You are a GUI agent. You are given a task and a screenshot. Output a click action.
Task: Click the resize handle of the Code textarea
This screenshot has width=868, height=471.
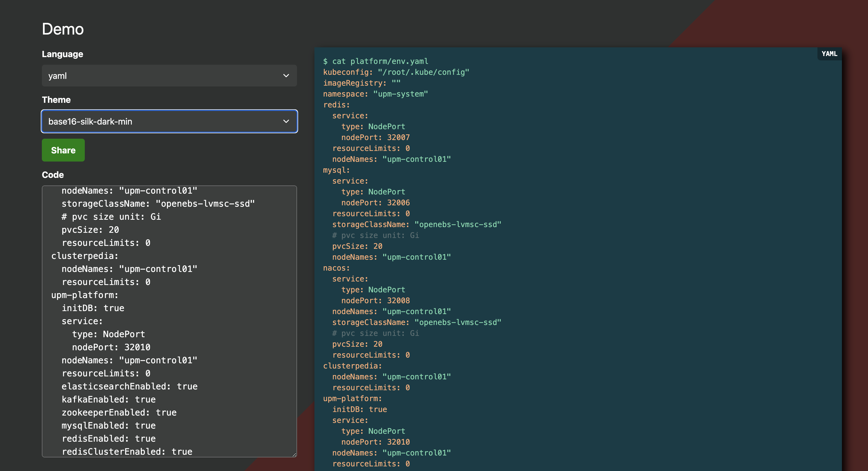294,454
